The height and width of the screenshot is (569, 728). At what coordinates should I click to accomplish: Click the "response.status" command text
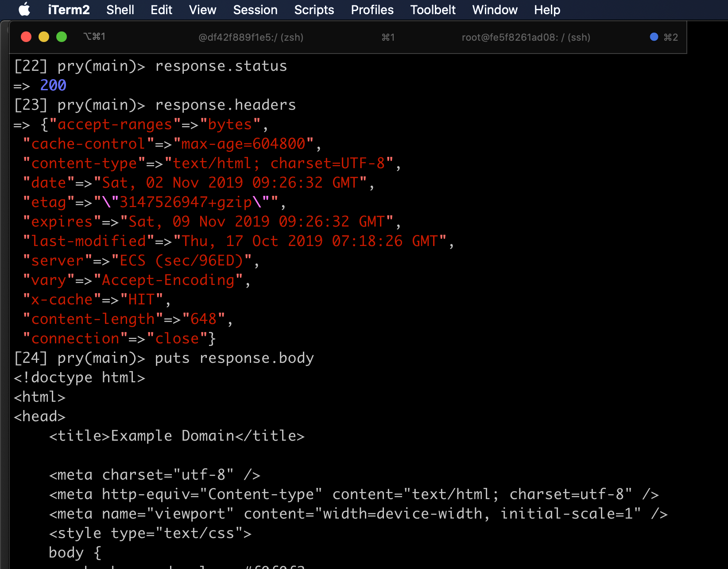(221, 66)
